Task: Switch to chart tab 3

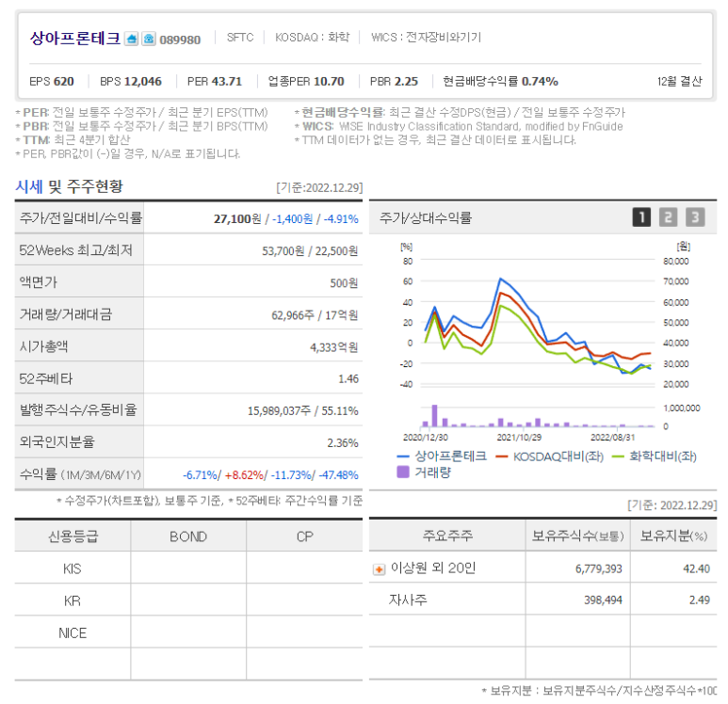Action: (695, 217)
